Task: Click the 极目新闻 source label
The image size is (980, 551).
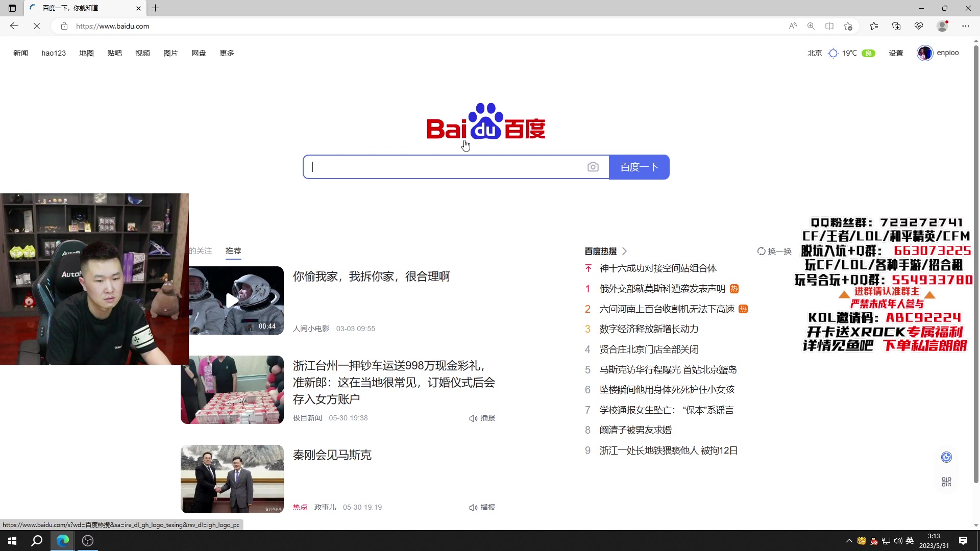Action: tap(307, 418)
